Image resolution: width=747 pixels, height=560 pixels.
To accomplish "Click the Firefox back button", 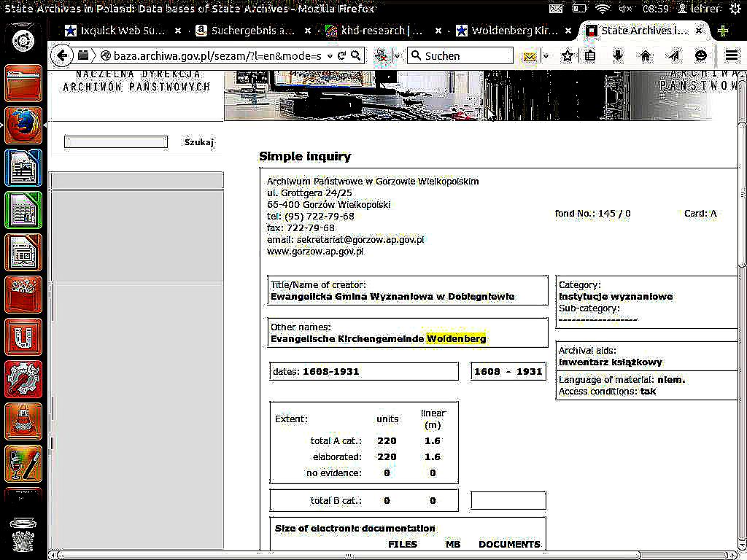I will tap(63, 55).
